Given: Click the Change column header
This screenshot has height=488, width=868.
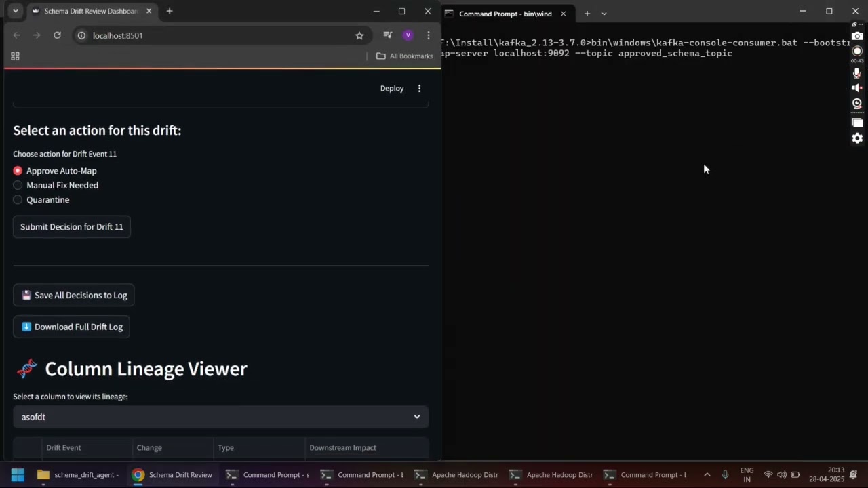Looking at the screenshot, I should pyautogui.click(x=173, y=447).
